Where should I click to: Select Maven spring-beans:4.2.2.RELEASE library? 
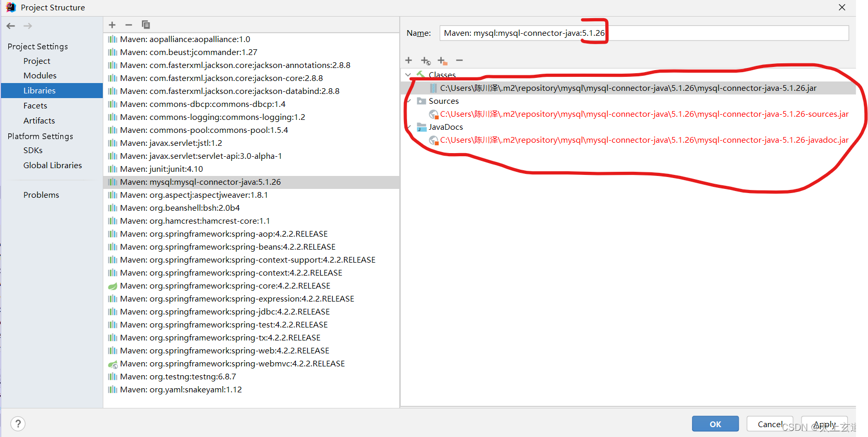click(227, 247)
